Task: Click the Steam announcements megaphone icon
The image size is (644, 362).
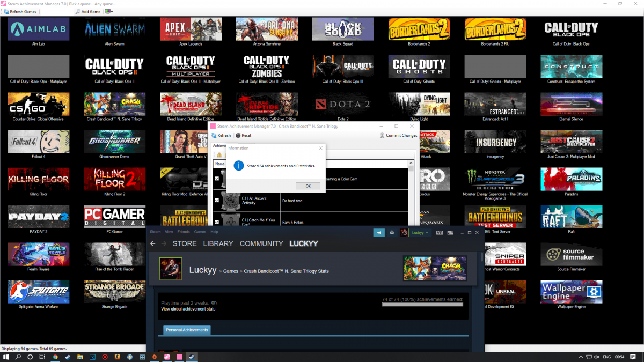Action: click(x=379, y=233)
